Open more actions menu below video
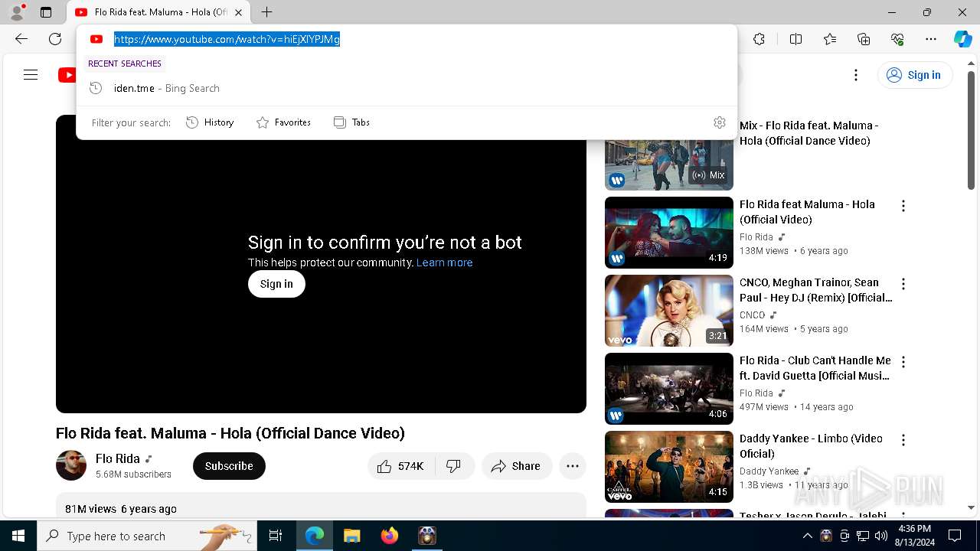The image size is (980, 551). [573, 466]
